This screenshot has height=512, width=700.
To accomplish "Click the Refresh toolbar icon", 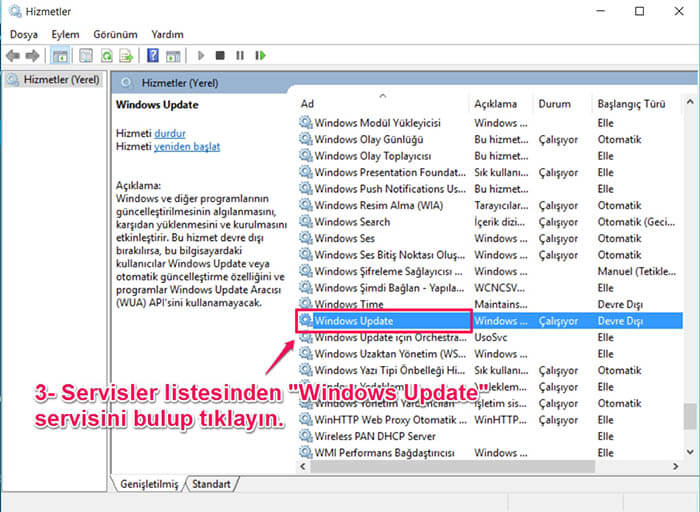I will [105, 56].
